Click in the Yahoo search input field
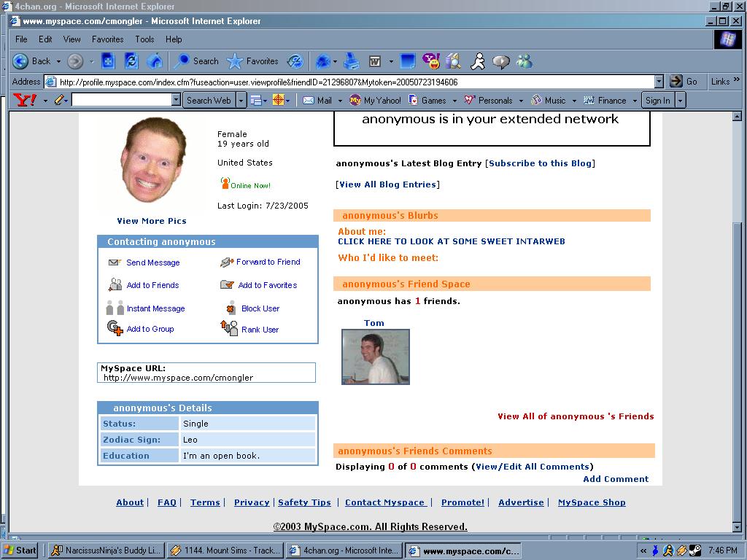The height and width of the screenshot is (560, 747). tap(122, 100)
